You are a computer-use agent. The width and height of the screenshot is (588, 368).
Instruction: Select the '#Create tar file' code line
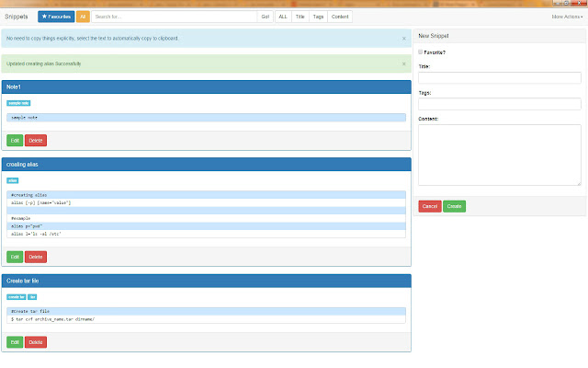pyautogui.click(x=206, y=311)
